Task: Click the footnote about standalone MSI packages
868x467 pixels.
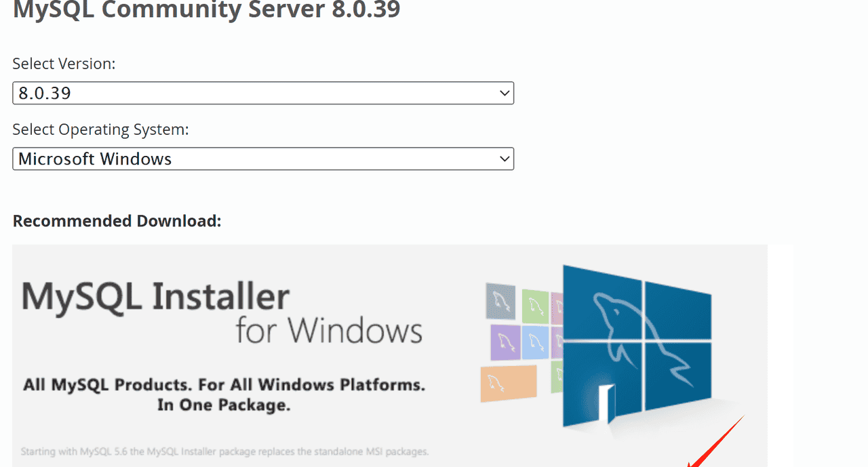Action: [x=224, y=451]
